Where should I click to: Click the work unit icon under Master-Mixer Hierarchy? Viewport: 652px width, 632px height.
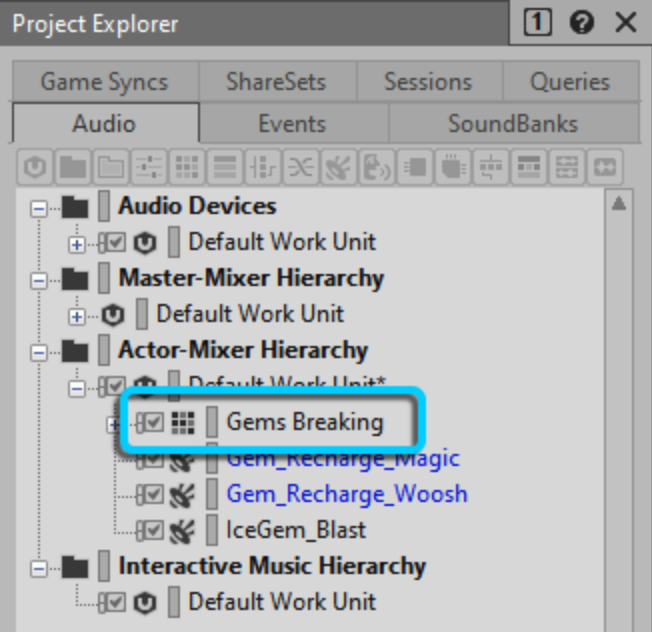click(x=112, y=314)
